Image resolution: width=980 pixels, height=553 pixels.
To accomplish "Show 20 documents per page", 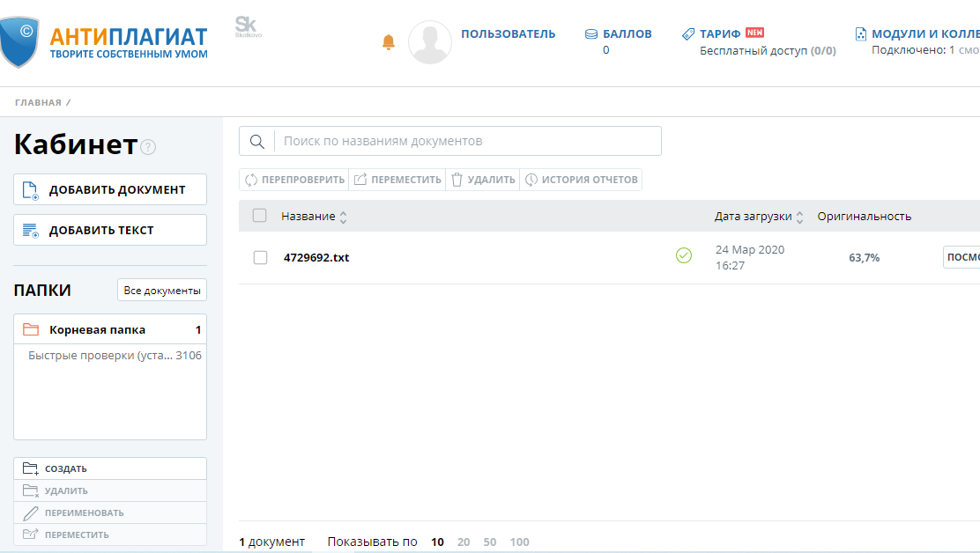I will pyautogui.click(x=464, y=542).
